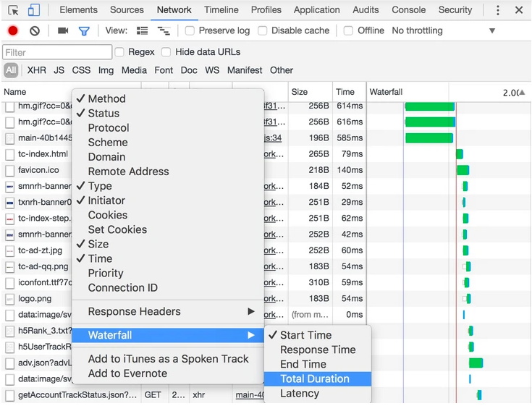Uncheck the Method column option

tap(168, 98)
